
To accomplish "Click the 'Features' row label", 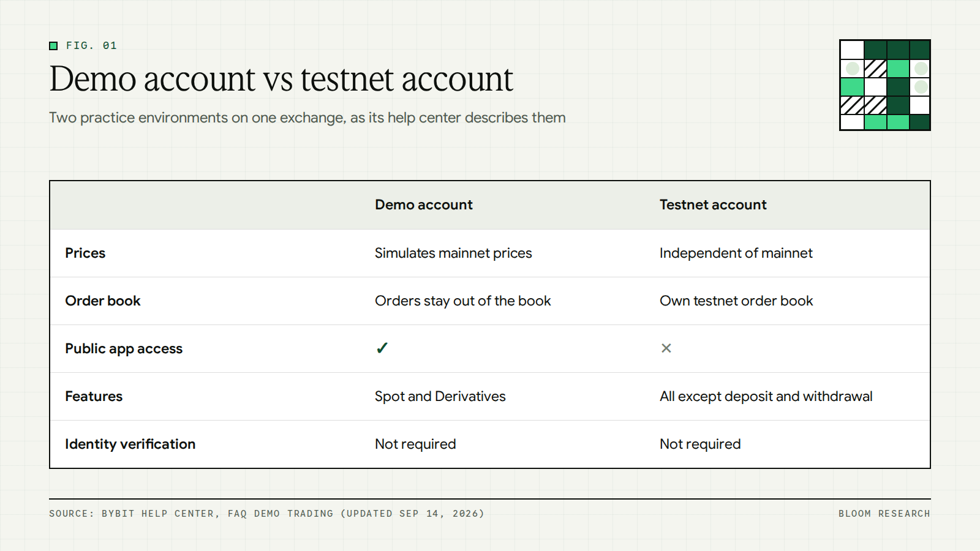I will click(94, 396).
